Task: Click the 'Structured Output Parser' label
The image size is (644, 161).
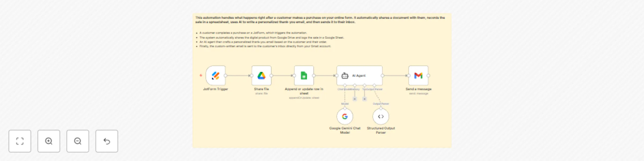Action: pyautogui.click(x=381, y=130)
